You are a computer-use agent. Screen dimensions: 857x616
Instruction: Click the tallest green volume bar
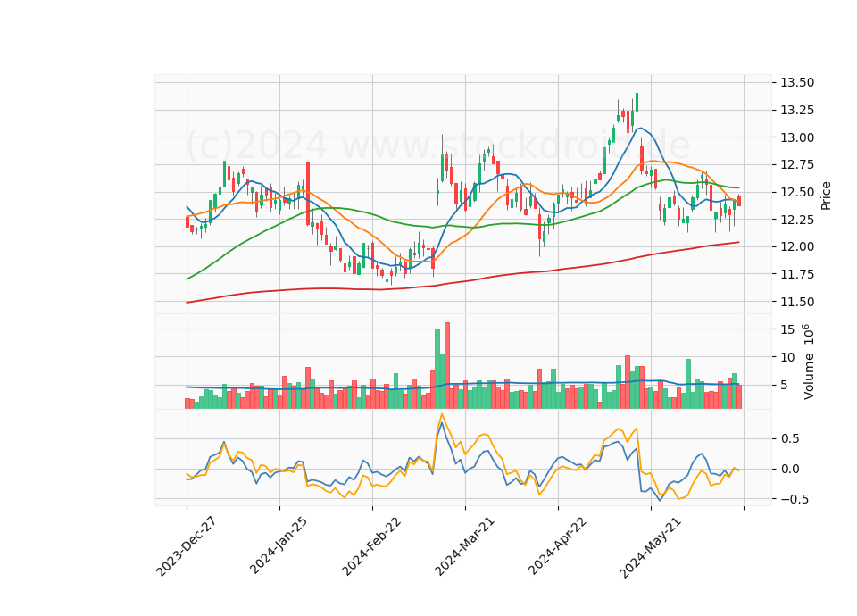tap(437, 369)
